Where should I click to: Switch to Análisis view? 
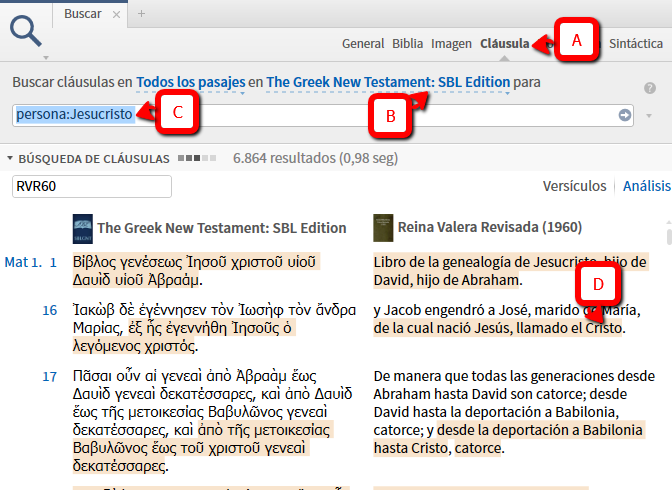coord(647,186)
